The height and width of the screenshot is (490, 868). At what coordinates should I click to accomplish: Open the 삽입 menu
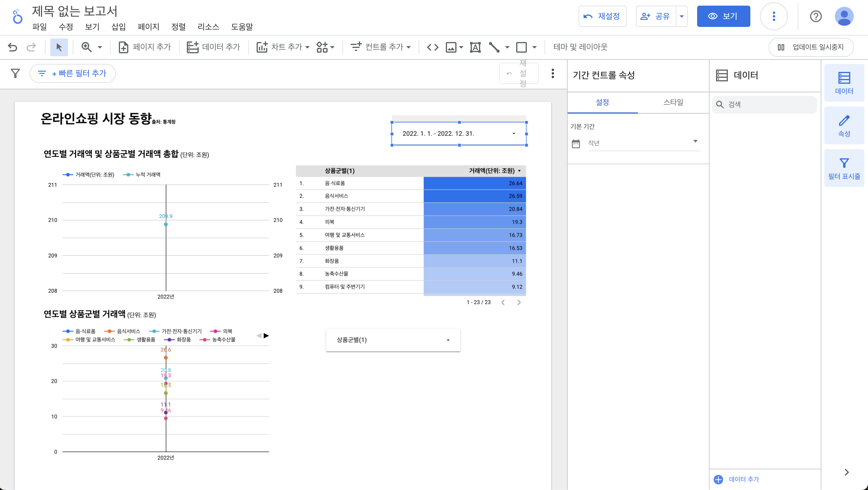tap(118, 27)
